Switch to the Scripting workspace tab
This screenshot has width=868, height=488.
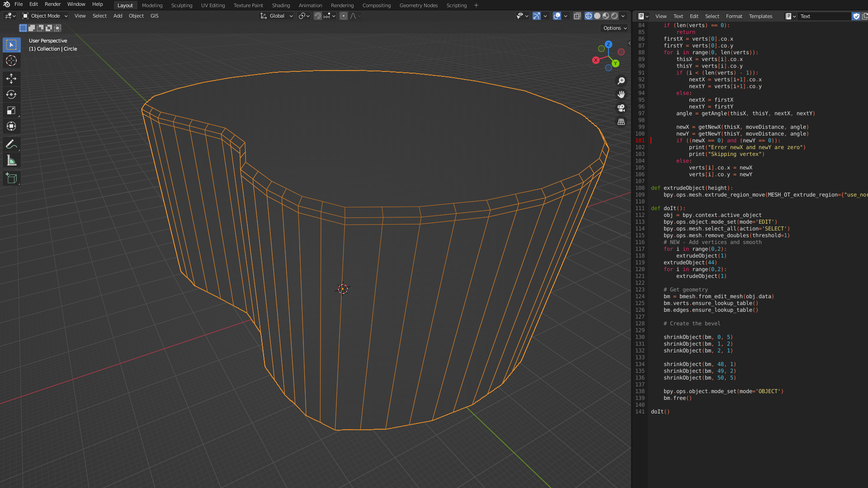pyautogui.click(x=456, y=5)
